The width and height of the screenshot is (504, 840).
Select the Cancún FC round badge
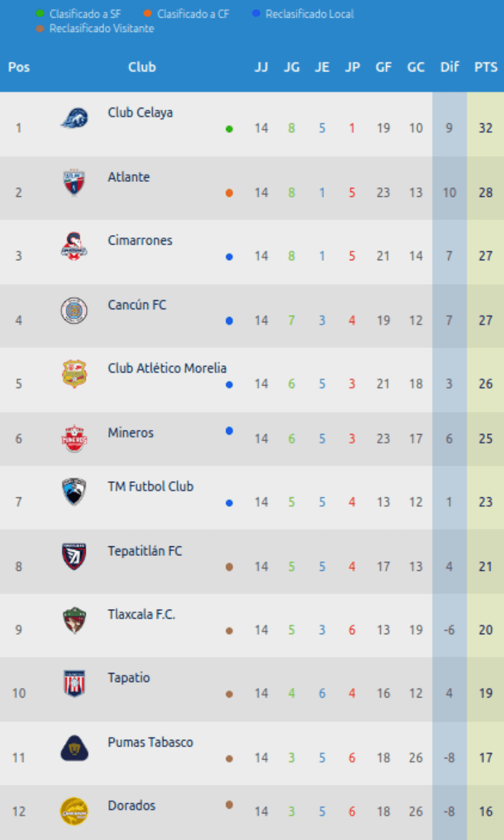[74, 311]
